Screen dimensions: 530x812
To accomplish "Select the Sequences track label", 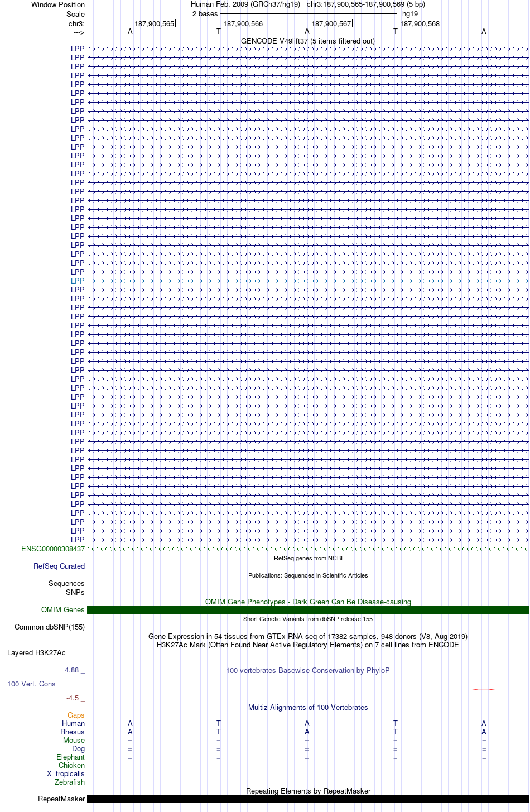I will 66,583.
